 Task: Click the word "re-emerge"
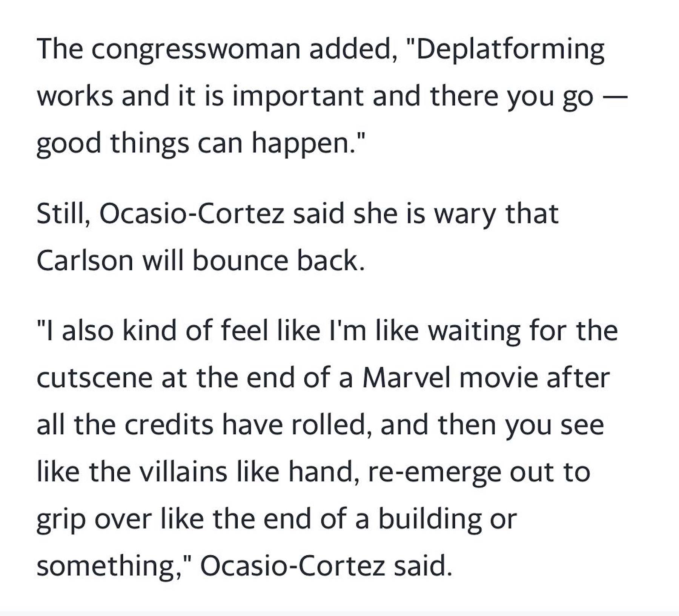[x=434, y=472]
